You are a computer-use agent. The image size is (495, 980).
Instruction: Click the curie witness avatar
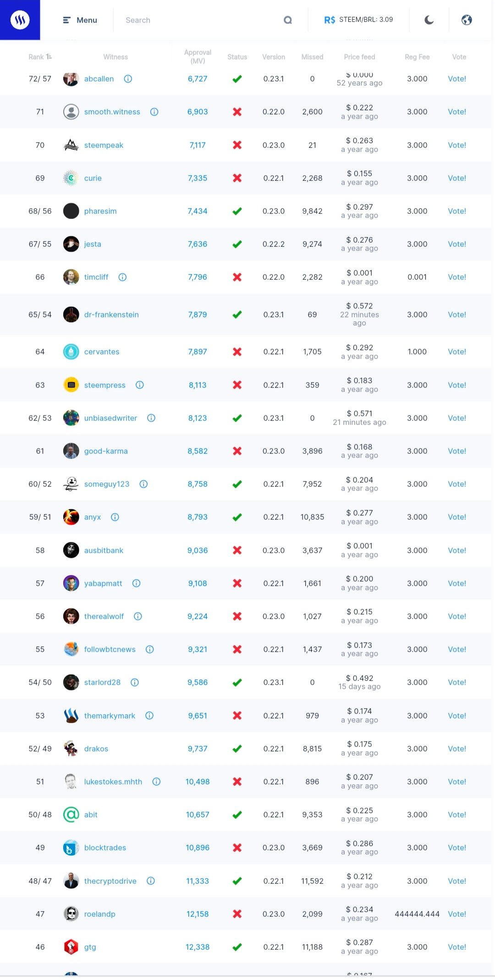coord(71,178)
